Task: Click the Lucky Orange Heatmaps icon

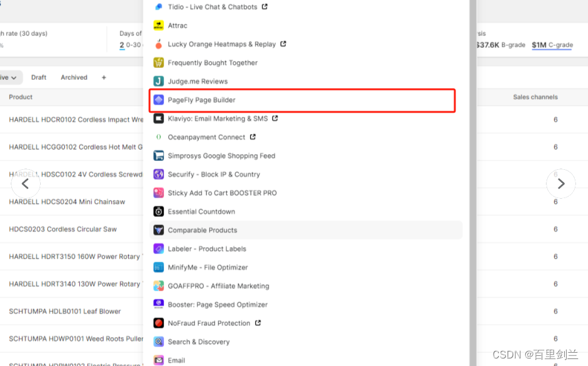Action: point(159,44)
